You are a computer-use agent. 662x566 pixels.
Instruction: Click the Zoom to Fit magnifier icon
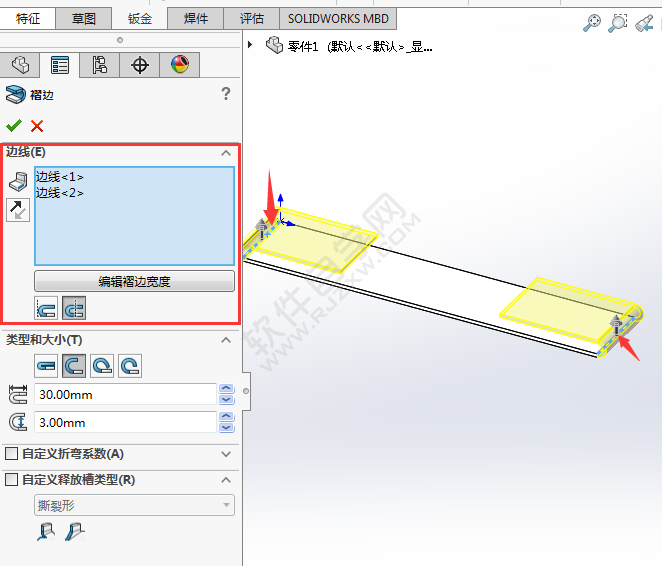point(592,23)
